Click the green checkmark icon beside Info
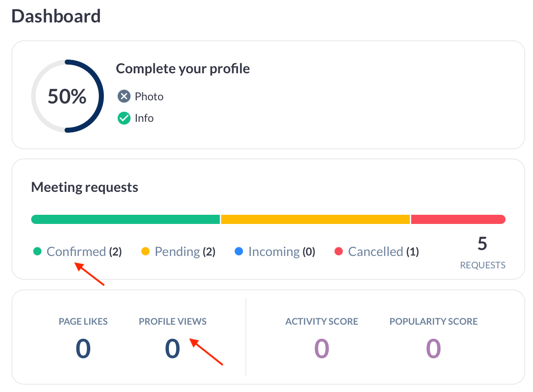533x392 pixels. coord(124,118)
